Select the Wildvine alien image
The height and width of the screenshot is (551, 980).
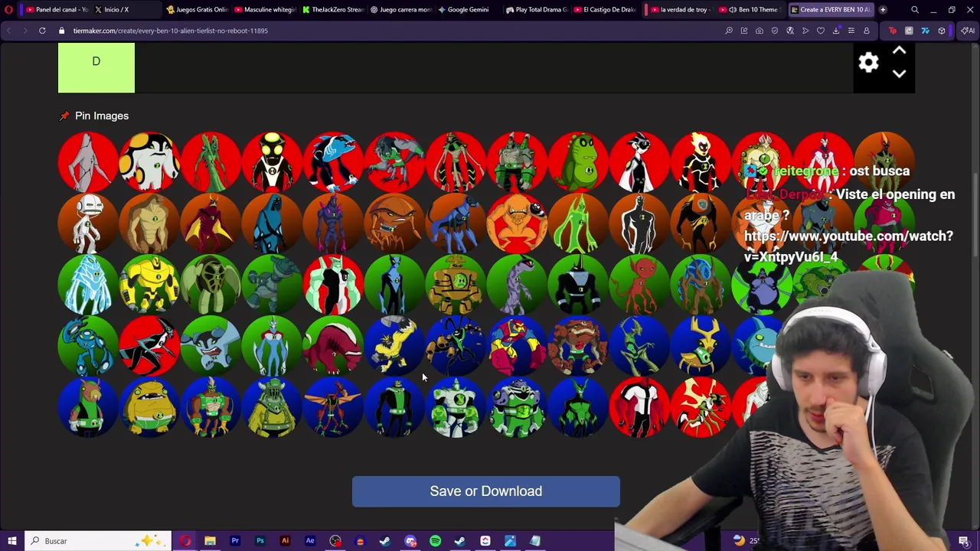click(211, 161)
